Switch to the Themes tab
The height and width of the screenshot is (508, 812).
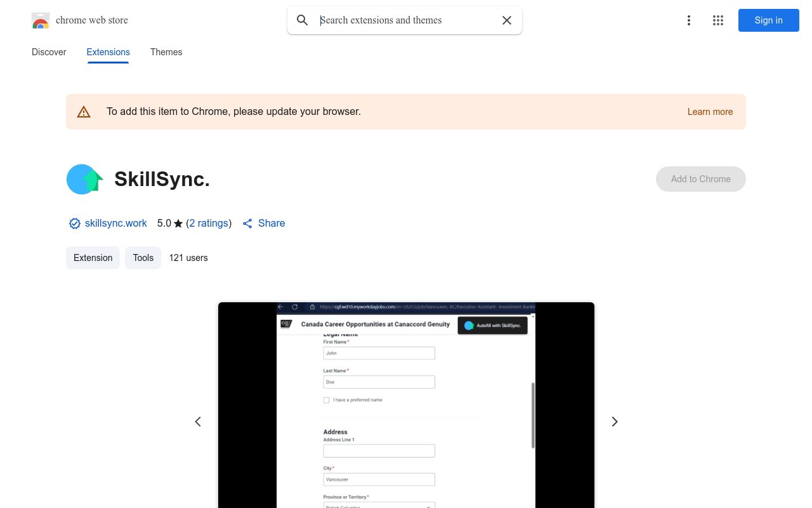166,52
